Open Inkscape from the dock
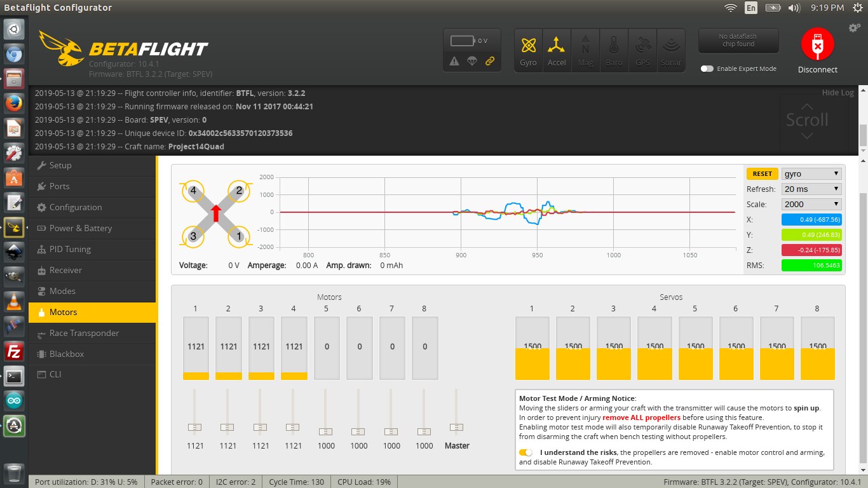Image resolution: width=868 pixels, height=488 pixels. pyautogui.click(x=14, y=252)
